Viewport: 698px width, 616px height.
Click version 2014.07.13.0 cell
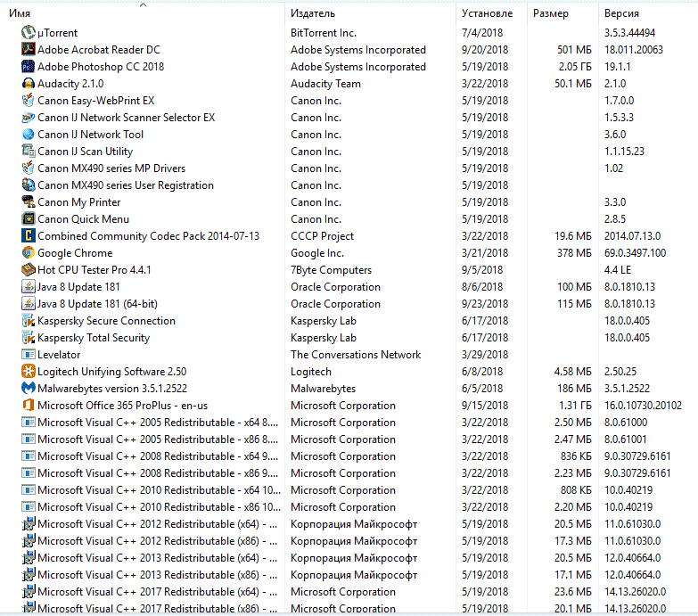[632, 236]
